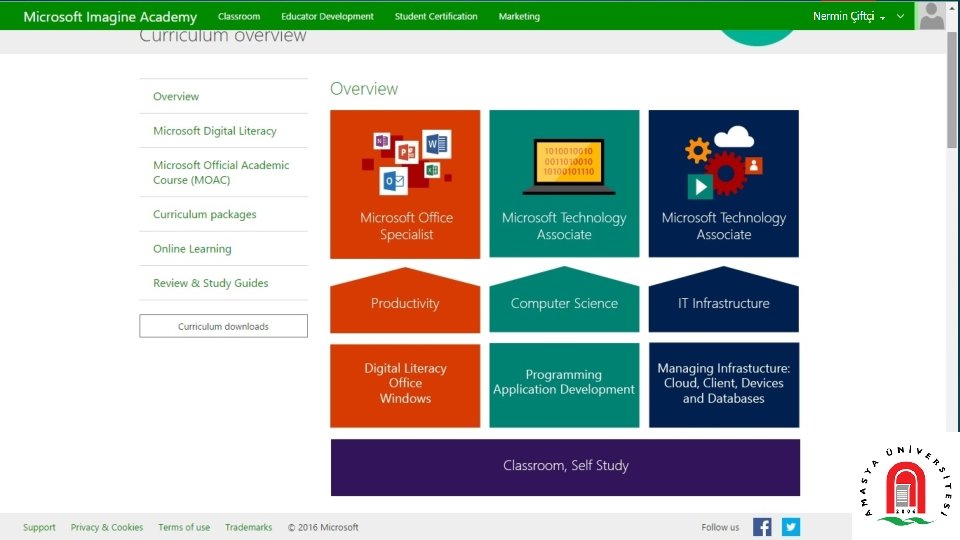Image resolution: width=960 pixels, height=540 pixels.
Task: Open the Support footer link
Action: pyautogui.click(x=39, y=527)
